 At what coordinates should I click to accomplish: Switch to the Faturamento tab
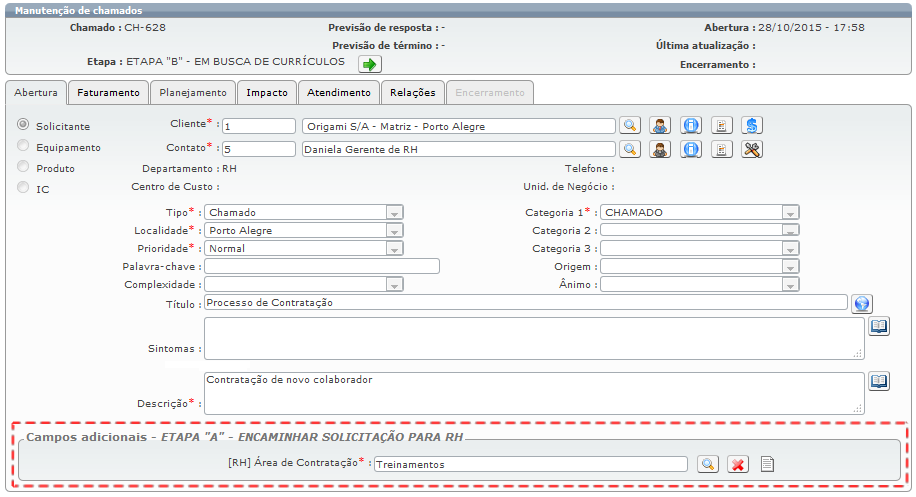click(108, 93)
